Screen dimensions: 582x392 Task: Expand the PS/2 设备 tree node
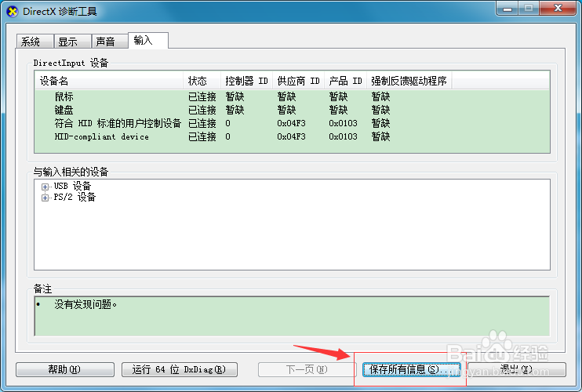coord(45,198)
